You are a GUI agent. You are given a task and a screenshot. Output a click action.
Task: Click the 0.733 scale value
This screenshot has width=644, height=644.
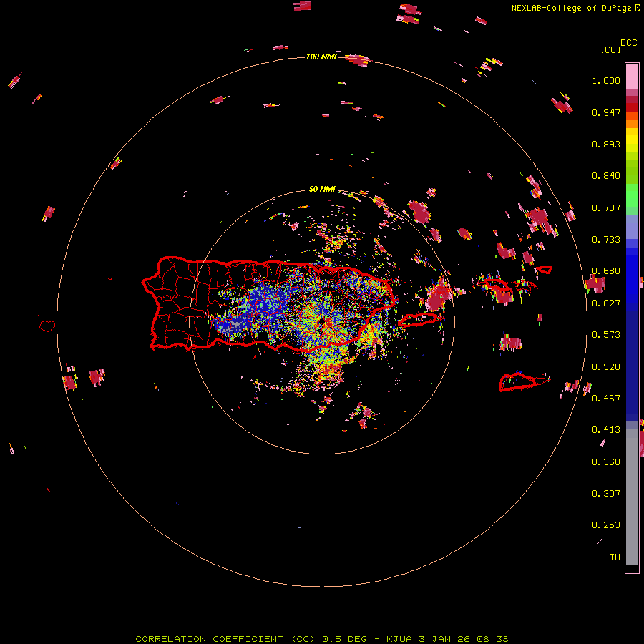606,240
